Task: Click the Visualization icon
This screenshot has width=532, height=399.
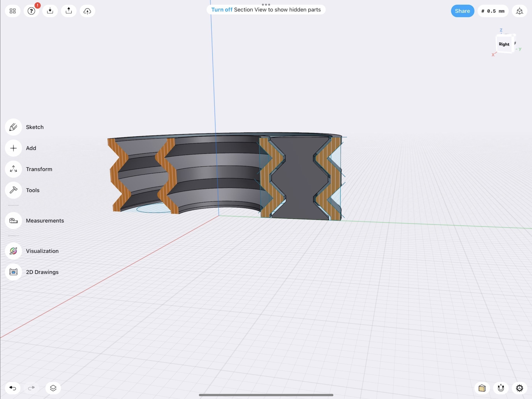Action: [13, 251]
